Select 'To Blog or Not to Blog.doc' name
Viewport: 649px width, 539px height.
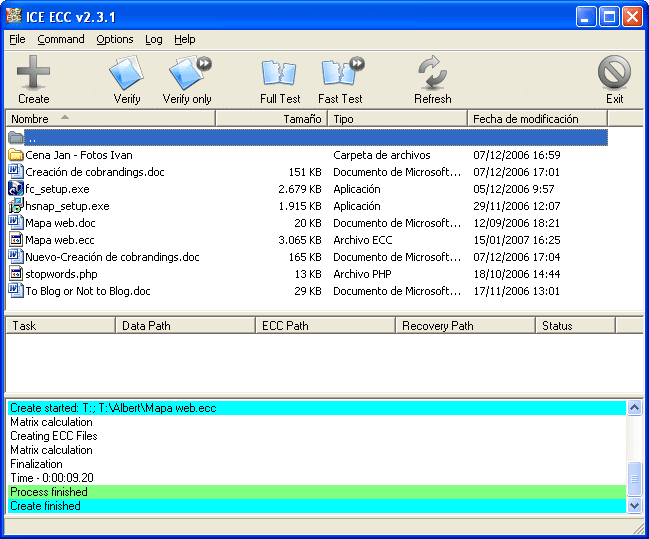(88, 291)
